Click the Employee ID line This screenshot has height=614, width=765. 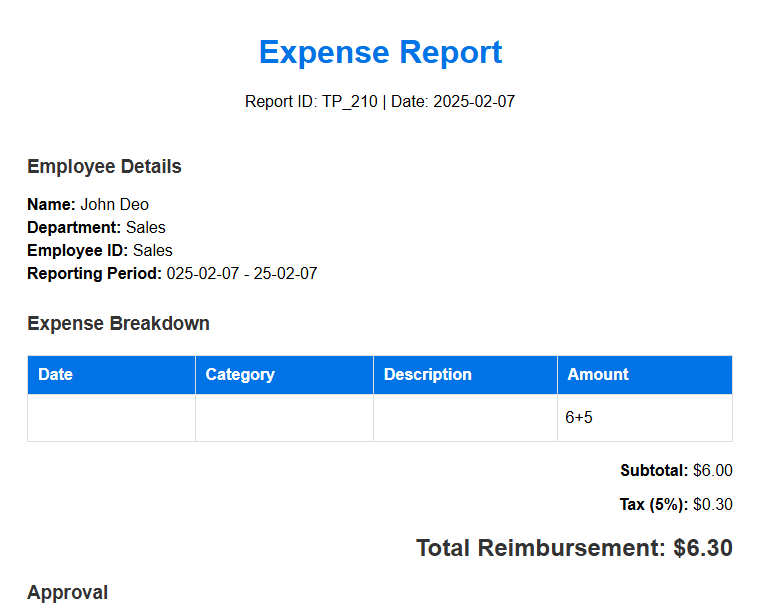click(x=100, y=250)
